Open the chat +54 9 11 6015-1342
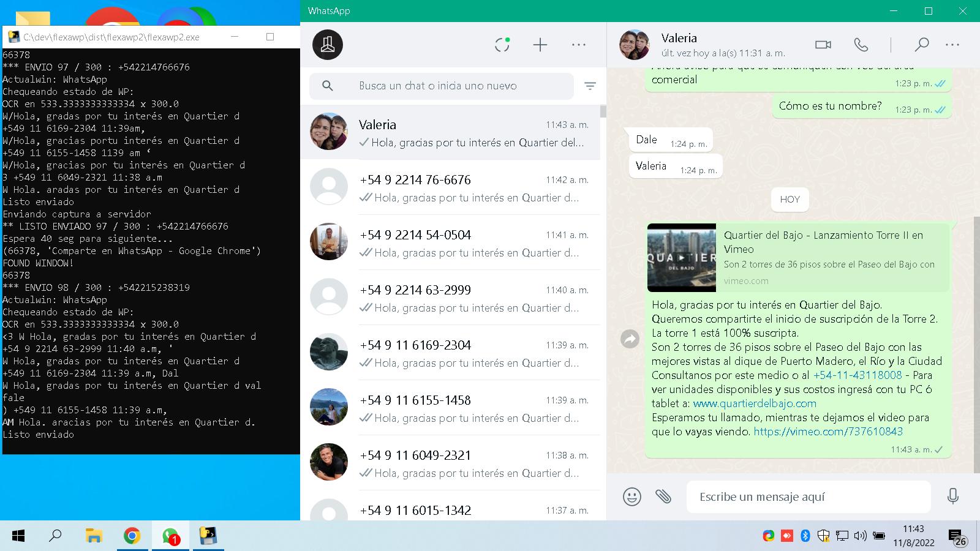 [450, 506]
